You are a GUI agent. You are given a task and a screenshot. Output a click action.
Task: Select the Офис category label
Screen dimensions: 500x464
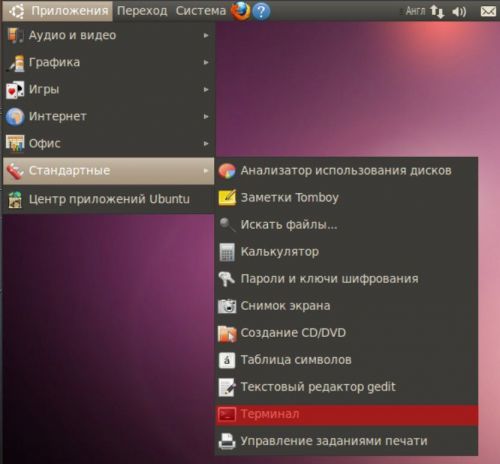coord(45,144)
